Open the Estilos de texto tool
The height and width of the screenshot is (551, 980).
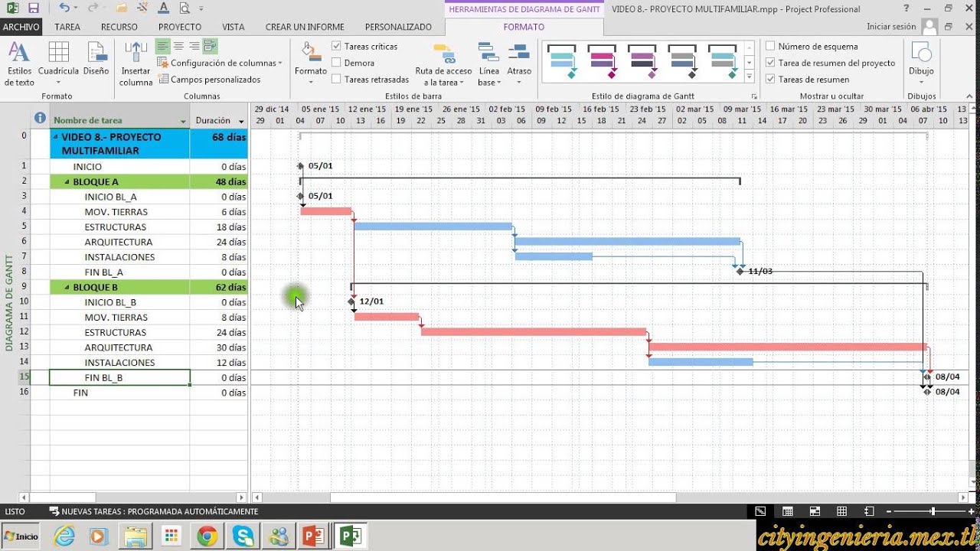coord(19,64)
